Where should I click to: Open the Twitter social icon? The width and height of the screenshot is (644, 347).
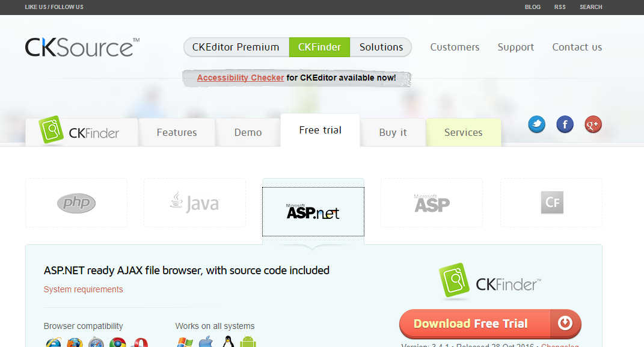coord(536,124)
